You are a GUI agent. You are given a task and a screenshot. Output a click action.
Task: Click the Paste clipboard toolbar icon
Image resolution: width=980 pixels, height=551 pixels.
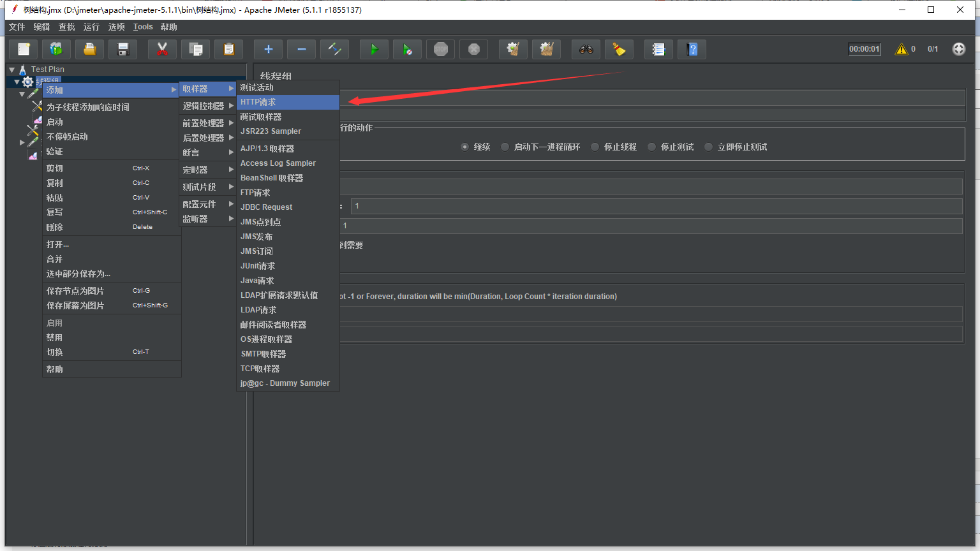coord(228,49)
